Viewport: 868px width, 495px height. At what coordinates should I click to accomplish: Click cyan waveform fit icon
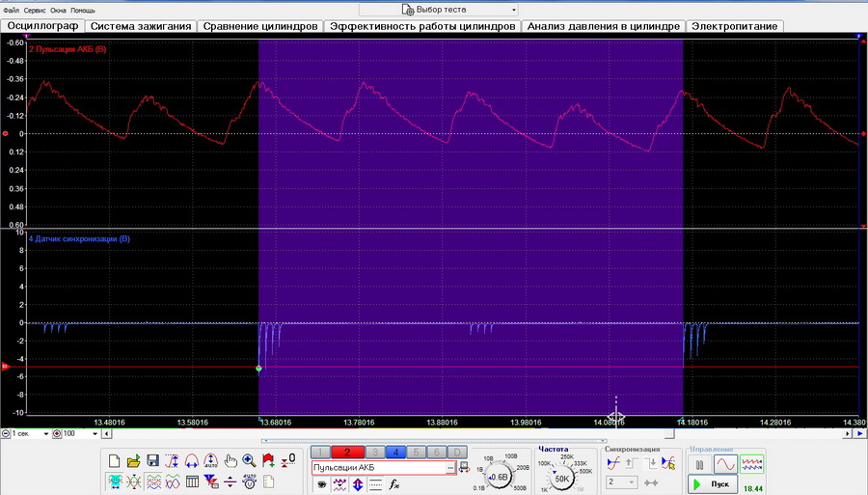(115, 481)
